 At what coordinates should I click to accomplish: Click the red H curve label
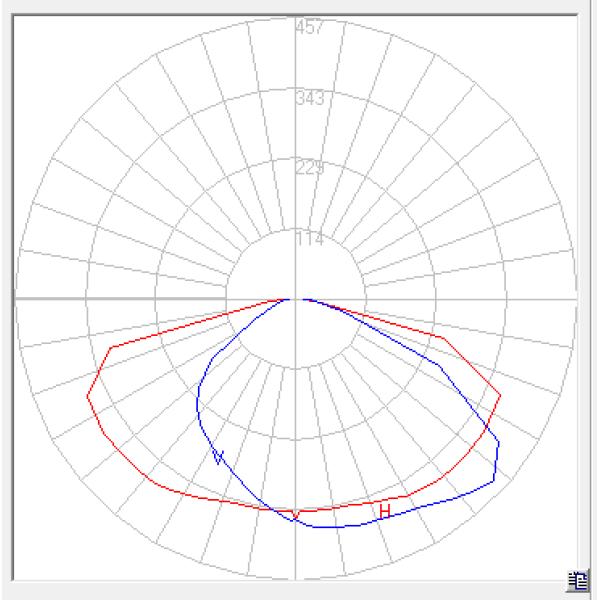click(x=384, y=511)
